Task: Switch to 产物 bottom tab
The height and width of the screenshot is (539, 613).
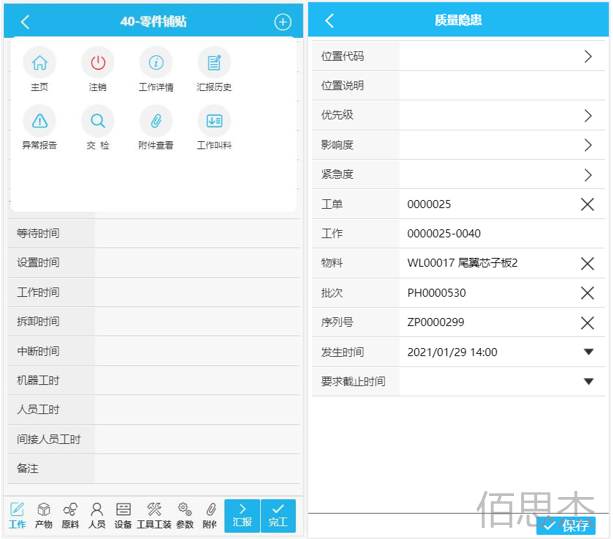Action: (43, 516)
